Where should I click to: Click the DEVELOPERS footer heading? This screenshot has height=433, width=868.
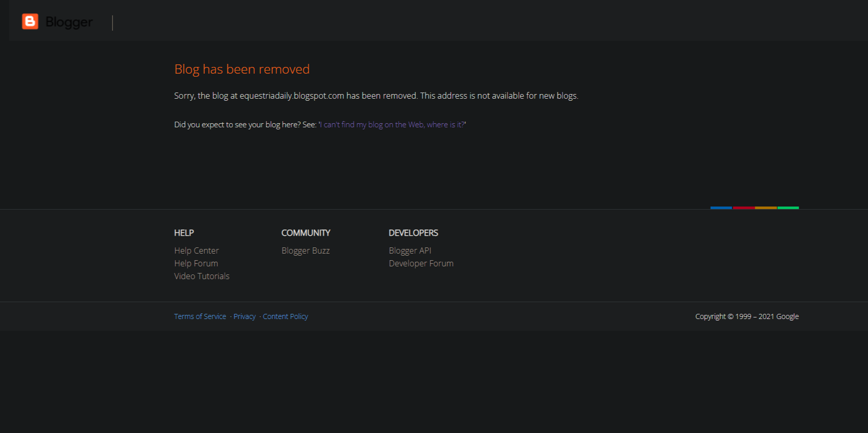(x=413, y=233)
